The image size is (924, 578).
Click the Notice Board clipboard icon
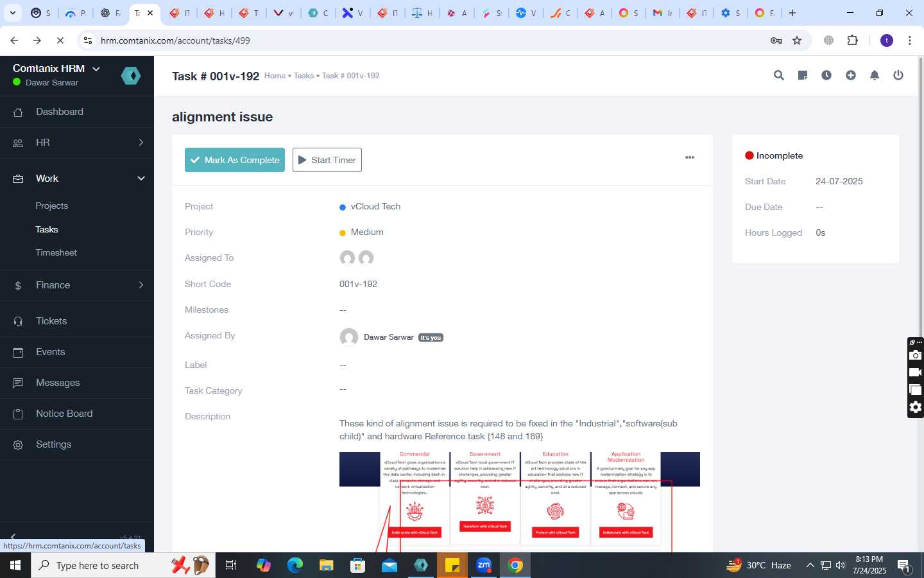18,414
